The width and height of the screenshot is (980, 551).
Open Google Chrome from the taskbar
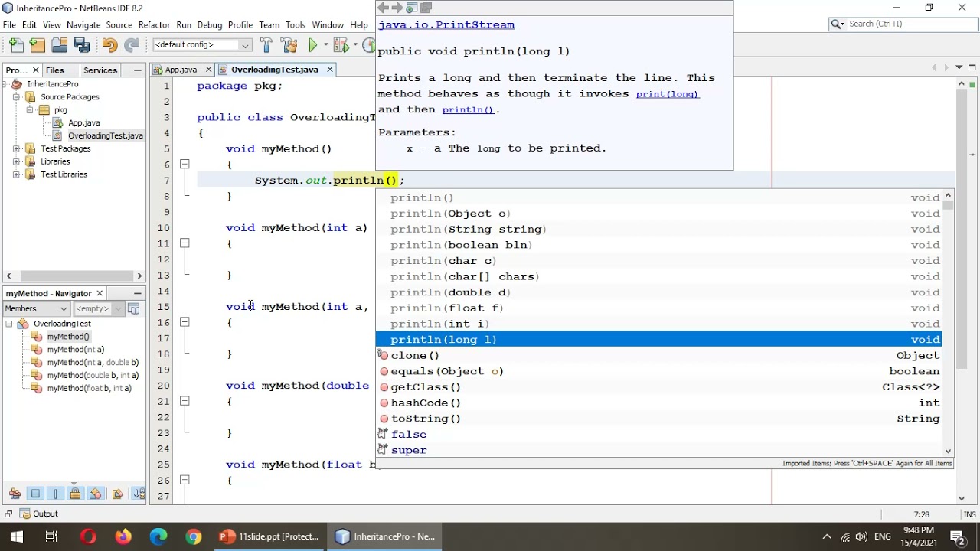[x=193, y=536]
